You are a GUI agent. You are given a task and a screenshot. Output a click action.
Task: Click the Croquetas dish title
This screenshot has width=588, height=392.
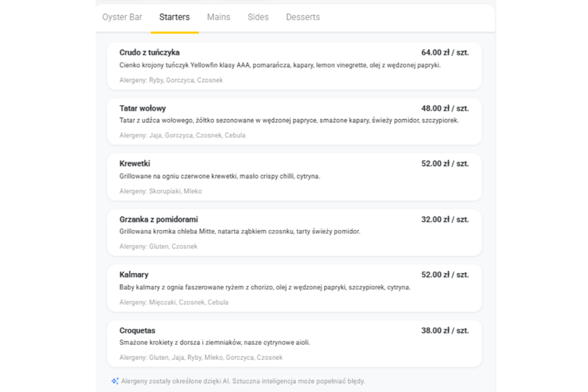tap(137, 330)
